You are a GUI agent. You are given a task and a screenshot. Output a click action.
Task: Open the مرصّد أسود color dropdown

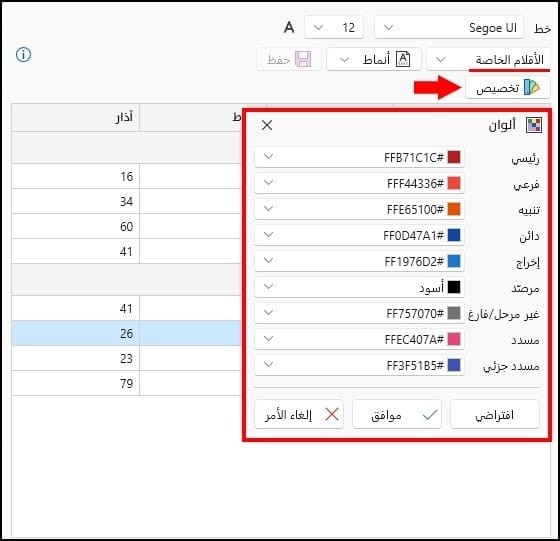click(x=359, y=287)
